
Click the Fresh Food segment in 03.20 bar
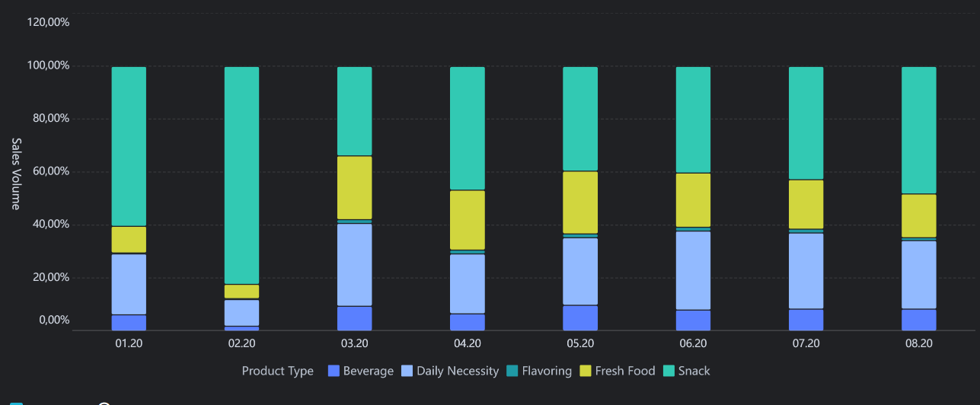point(355,187)
